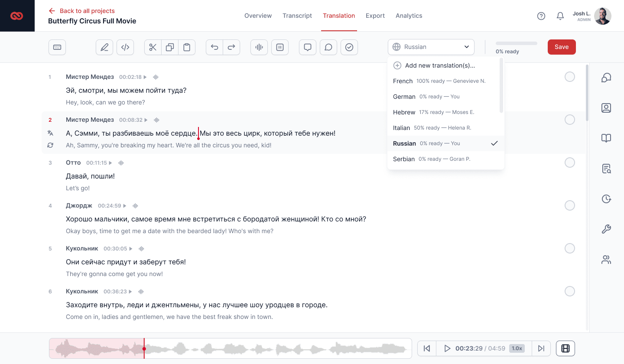624x364 pixels.
Task: Edit the text 'Давай, пошли!'
Action: [x=90, y=176]
